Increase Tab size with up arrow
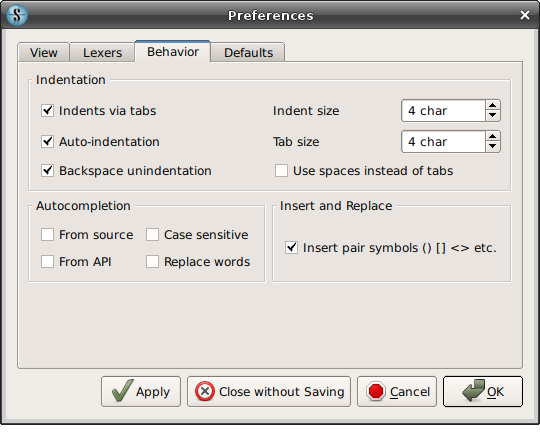The width and height of the screenshot is (540, 432). 492,136
